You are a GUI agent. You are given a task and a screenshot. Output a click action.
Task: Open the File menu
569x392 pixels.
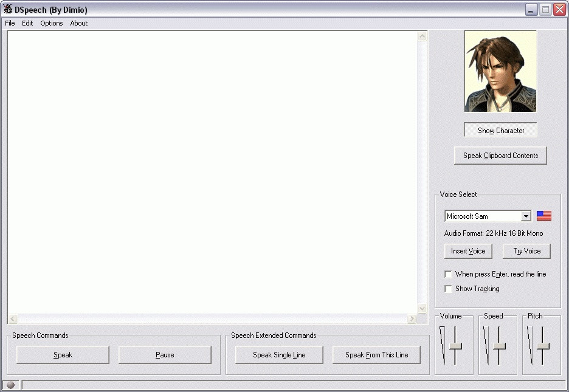point(10,23)
